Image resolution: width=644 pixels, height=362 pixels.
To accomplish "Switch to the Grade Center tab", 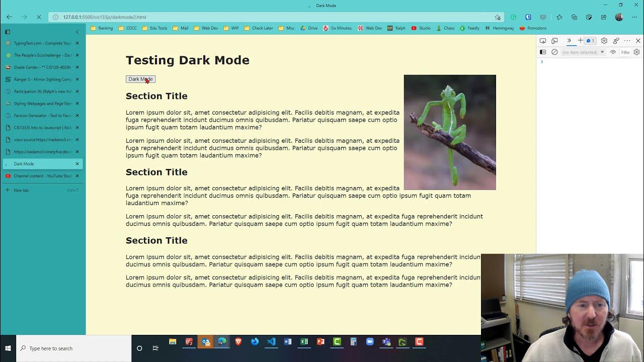I will 43,67.
